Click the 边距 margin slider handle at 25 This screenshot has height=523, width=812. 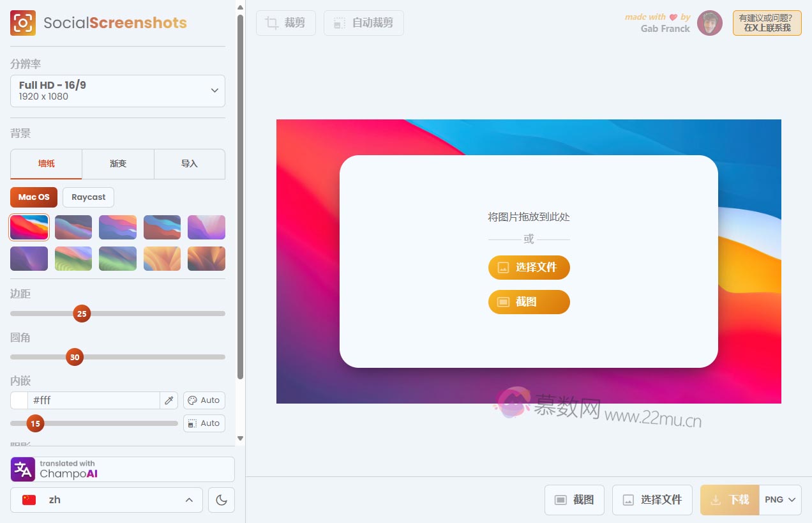[82, 314]
